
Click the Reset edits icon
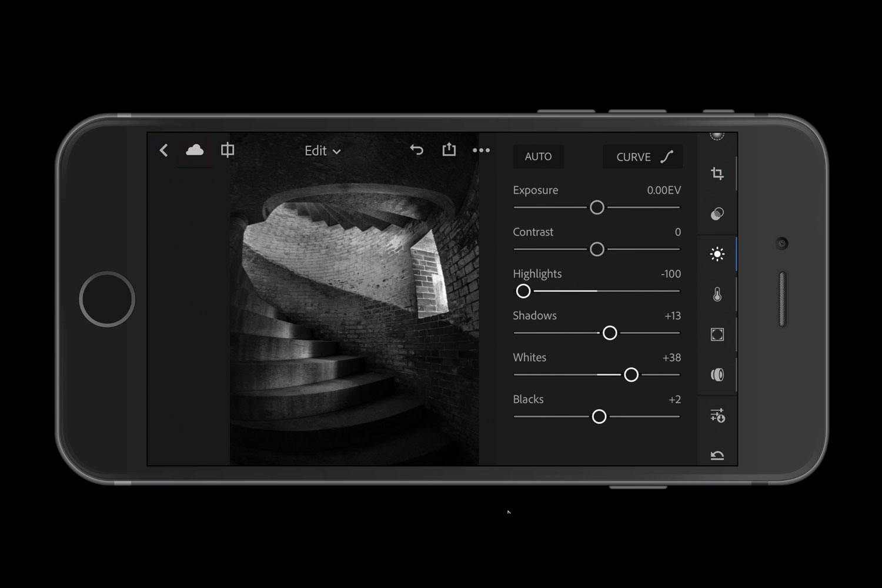tap(717, 454)
